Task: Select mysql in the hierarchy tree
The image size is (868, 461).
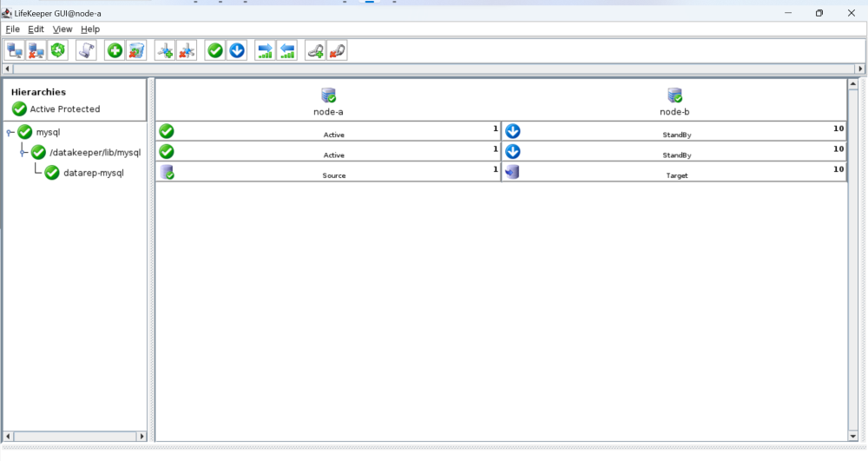Action: pyautogui.click(x=48, y=132)
